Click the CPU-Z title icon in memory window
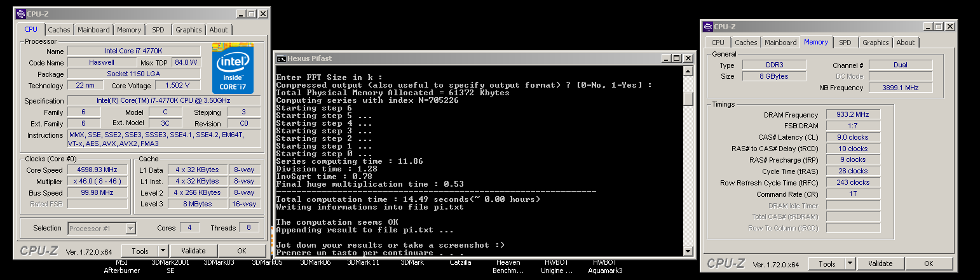 coord(709,27)
